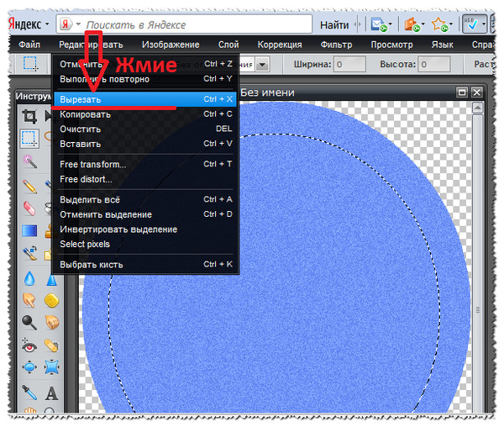Select the Gradient tool
The height and width of the screenshot is (427, 504).
tap(29, 230)
